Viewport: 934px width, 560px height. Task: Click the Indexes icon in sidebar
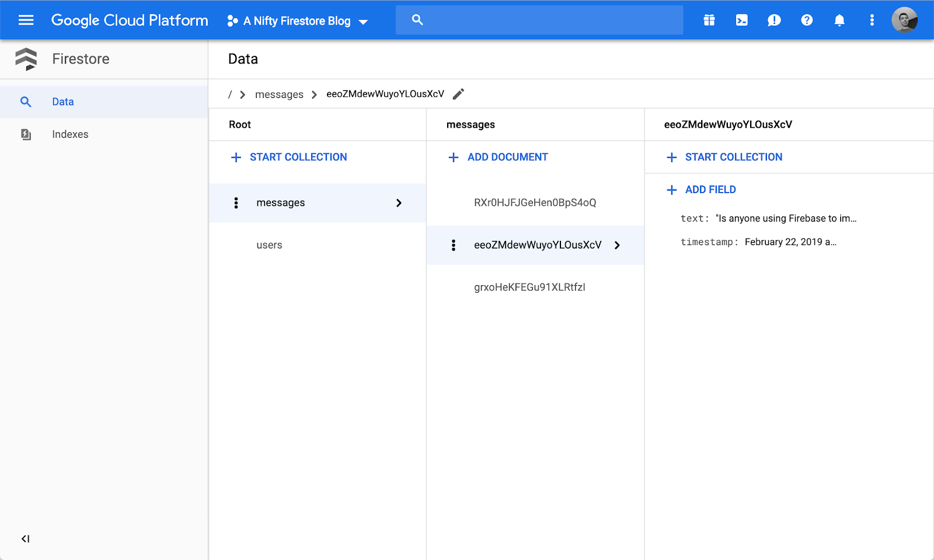click(x=26, y=134)
